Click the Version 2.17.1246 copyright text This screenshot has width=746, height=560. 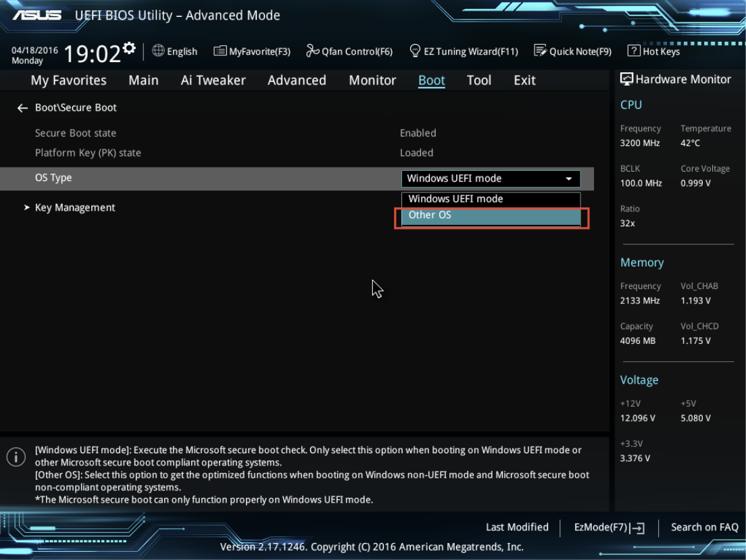(372, 547)
